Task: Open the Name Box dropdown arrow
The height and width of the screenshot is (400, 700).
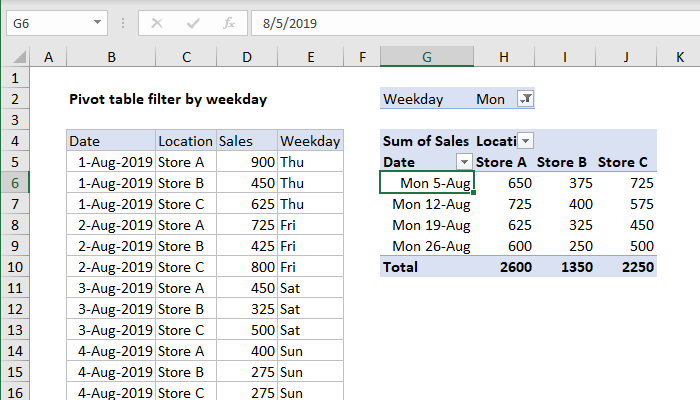Action: pos(97,22)
